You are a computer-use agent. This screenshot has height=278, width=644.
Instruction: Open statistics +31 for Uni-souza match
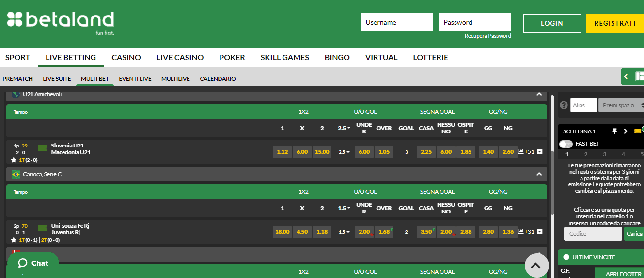(x=526, y=232)
